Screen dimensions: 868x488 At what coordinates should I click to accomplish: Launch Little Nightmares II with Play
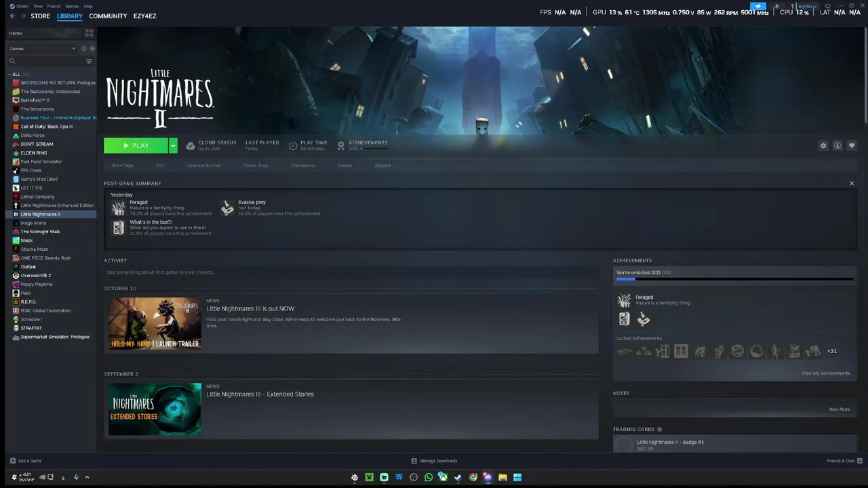tap(136, 146)
